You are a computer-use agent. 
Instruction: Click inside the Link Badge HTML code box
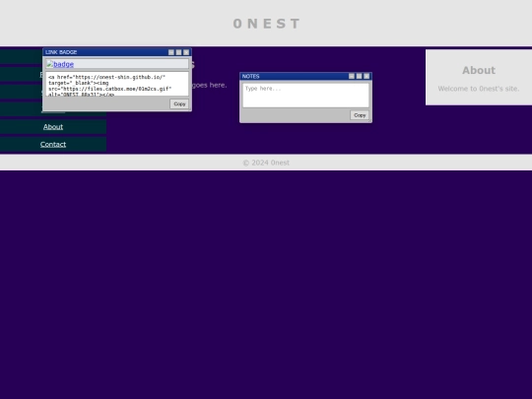coord(117,84)
